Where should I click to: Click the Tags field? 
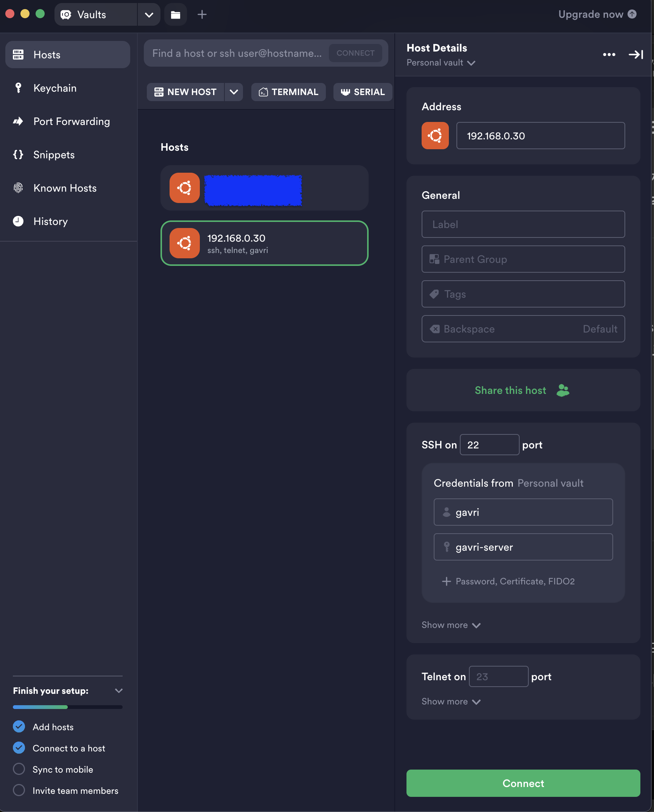(x=523, y=294)
